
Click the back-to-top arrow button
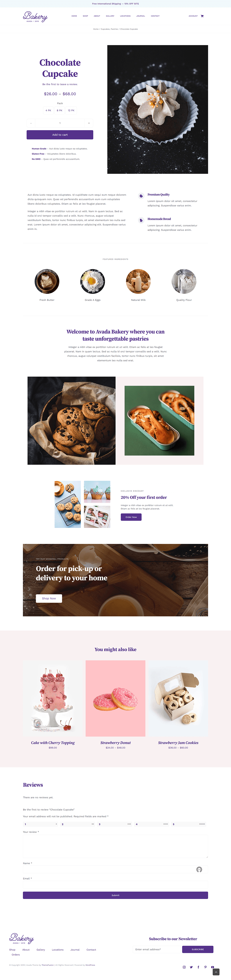pyautogui.click(x=216, y=972)
